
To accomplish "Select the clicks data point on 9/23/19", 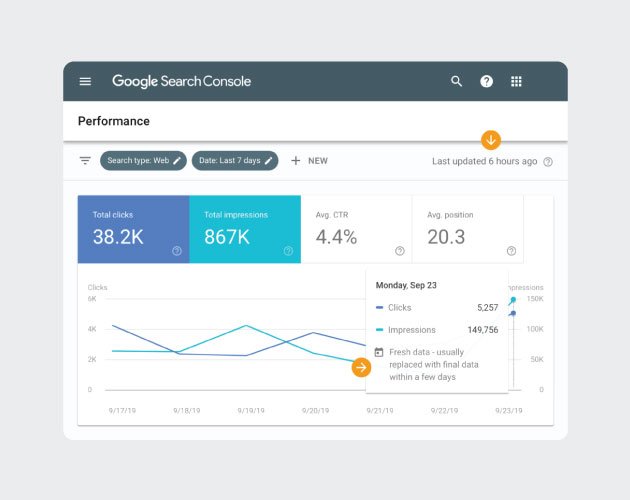I will coord(513,314).
